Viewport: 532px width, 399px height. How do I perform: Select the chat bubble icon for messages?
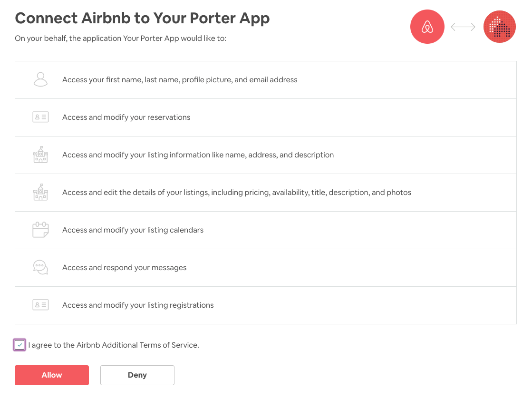pos(40,267)
